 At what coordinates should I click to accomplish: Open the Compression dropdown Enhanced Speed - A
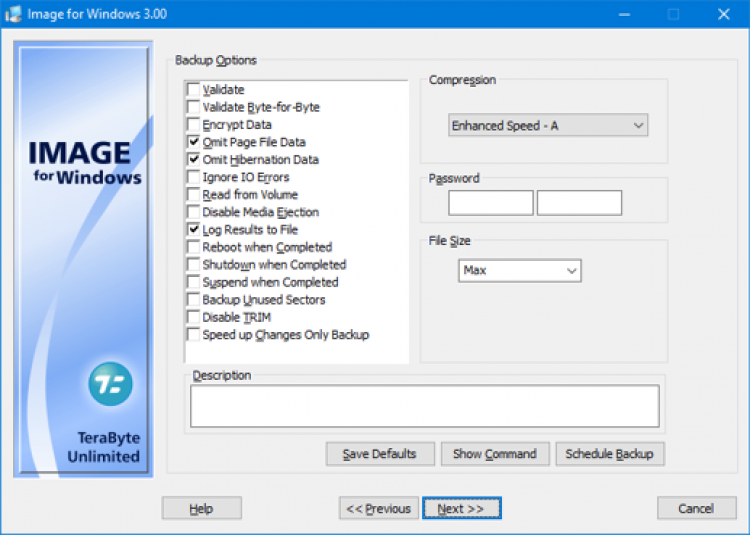pyautogui.click(x=548, y=125)
